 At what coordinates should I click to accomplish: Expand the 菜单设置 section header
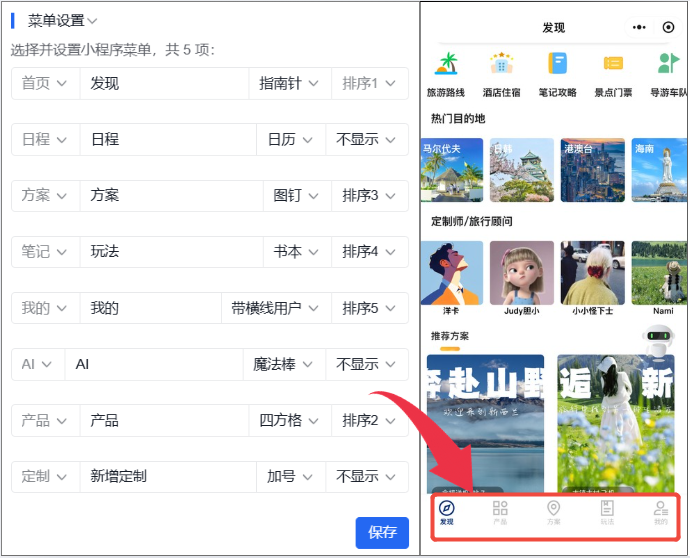[62, 20]
